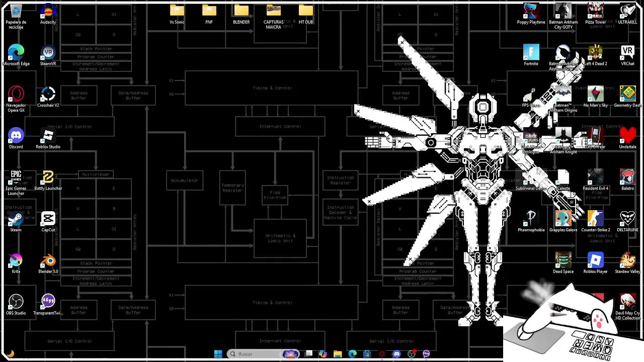Select the Dead Space desktop icon
Viewport: 644px width, 362px height.
[563, 263]
